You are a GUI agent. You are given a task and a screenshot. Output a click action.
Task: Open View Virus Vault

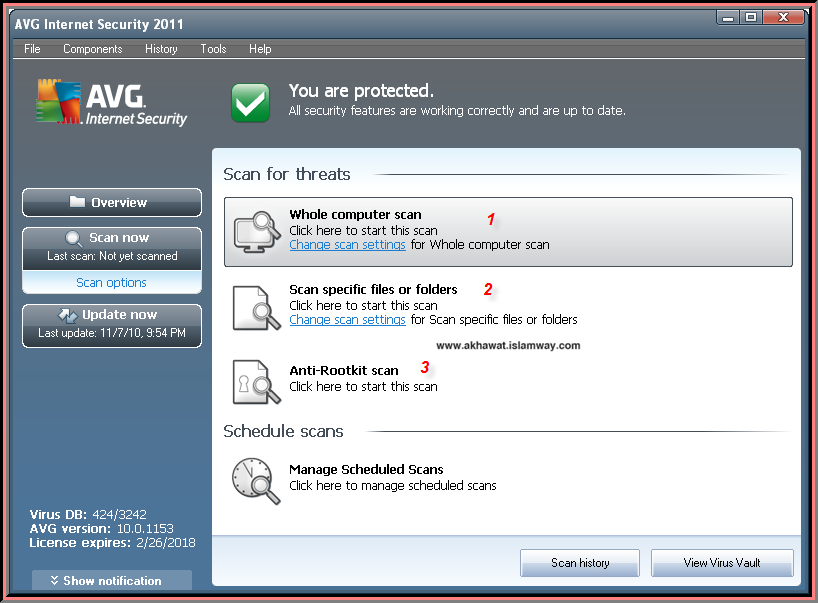click(722, 563)
